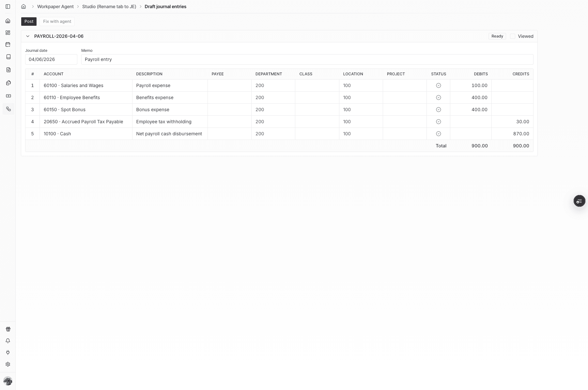Open the gift icon in the sidebar

coord(8,329)
